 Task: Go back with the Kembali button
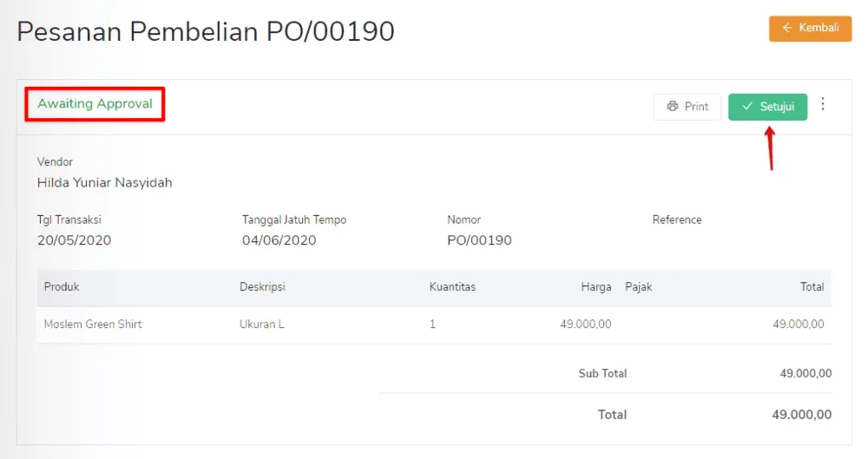tap(810, 28)
